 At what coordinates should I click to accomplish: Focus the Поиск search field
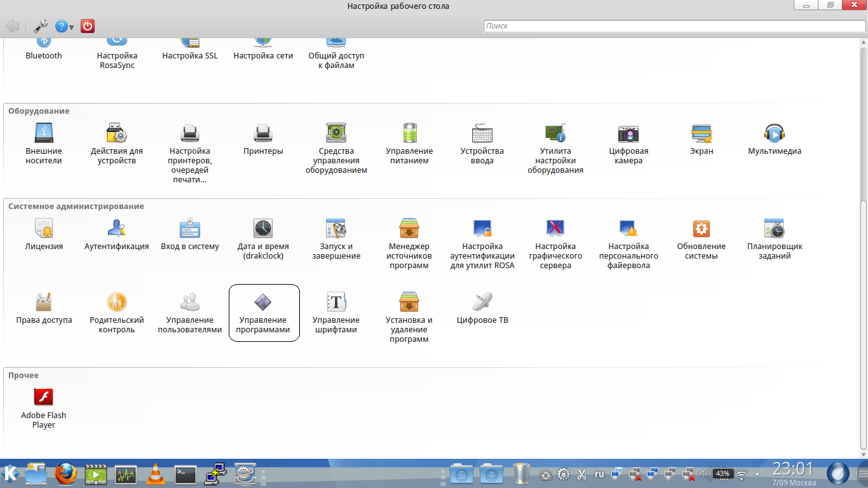674,26
